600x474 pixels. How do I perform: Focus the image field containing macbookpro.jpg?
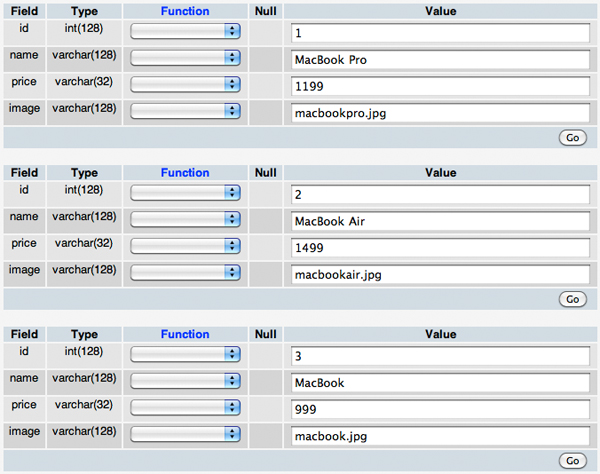440,113
